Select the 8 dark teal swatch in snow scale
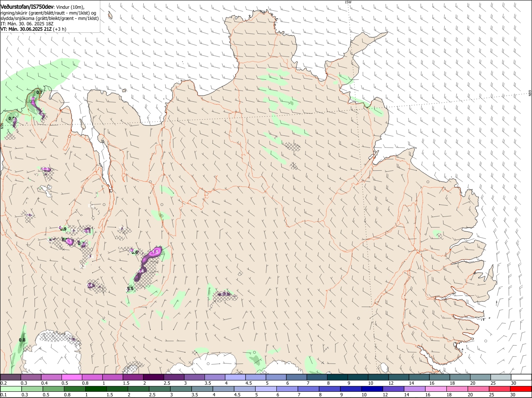The image size is (532, 398). (337, 377)
